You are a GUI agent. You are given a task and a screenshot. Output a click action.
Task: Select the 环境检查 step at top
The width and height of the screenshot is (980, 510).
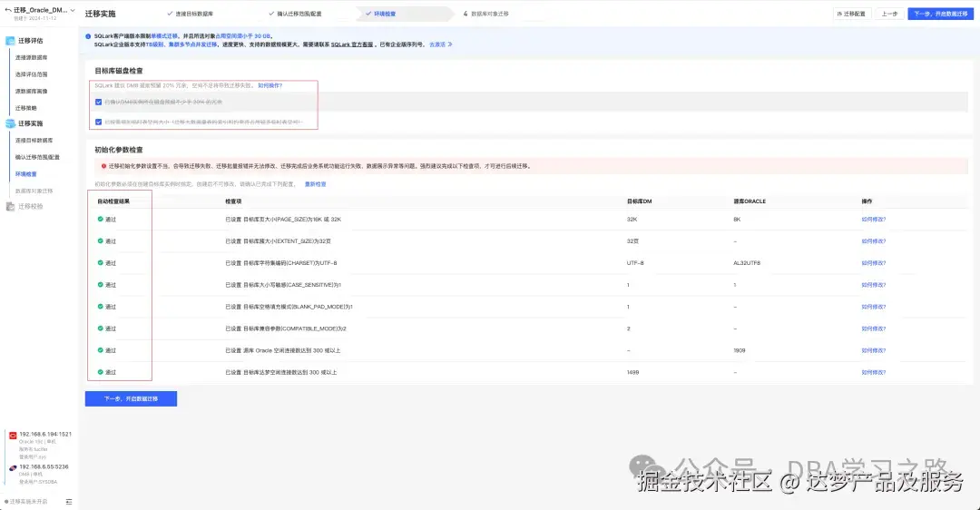pos(380,14)
